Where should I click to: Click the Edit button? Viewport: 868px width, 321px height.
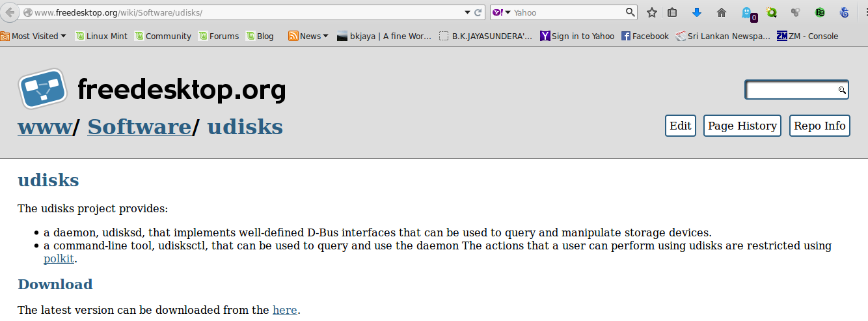tap(681, 126)
